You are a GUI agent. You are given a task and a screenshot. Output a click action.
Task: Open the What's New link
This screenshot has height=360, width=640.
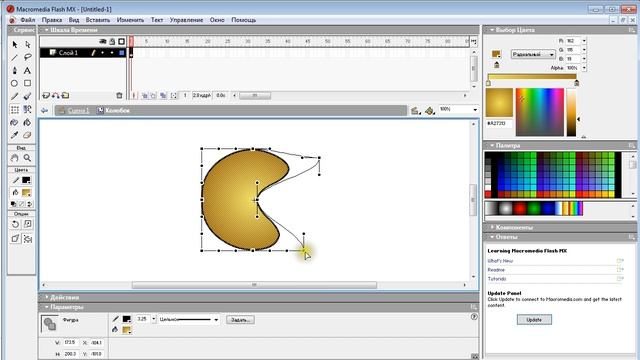(x=500, y=261)
